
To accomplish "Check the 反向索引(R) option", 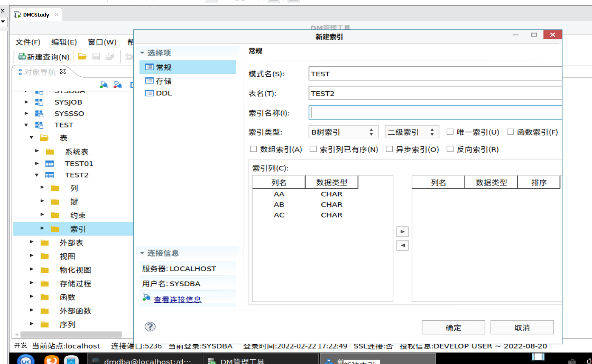I will click(x=450, y=149).
